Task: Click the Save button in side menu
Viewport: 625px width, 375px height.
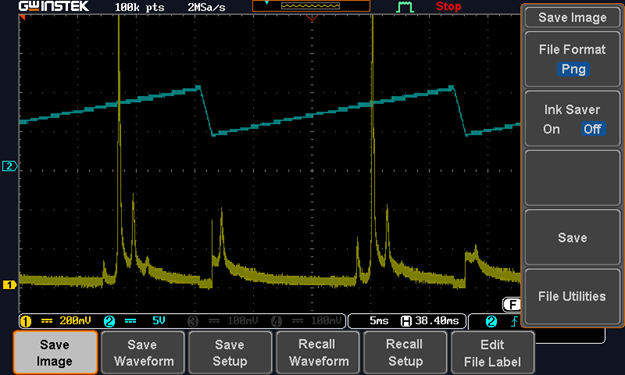Action: click(x=572, y=238)
